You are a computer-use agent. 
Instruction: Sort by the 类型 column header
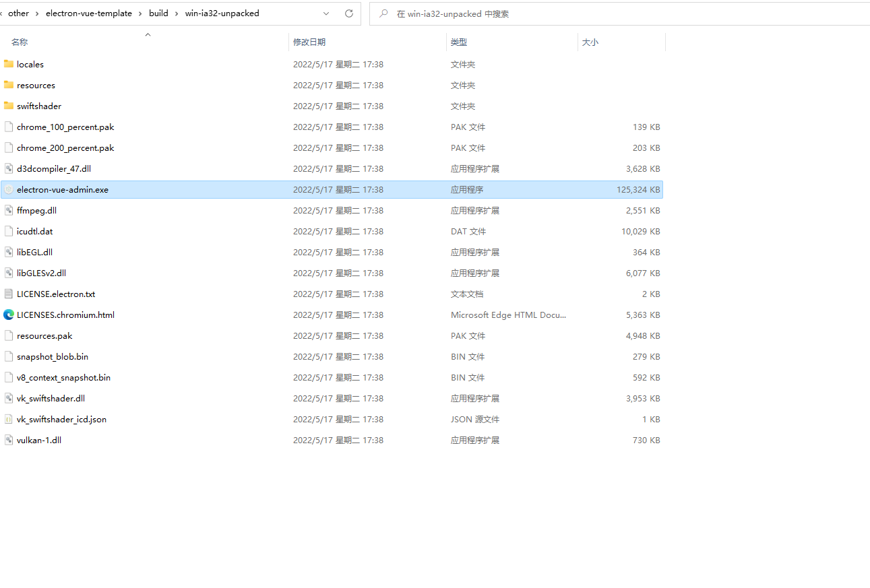click(459, 42)
